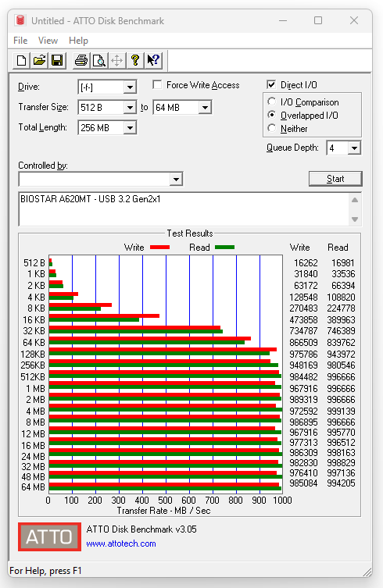Viewport: 383px width, 588px height.
Task: Open the View menu
Action: pos(48,41)
